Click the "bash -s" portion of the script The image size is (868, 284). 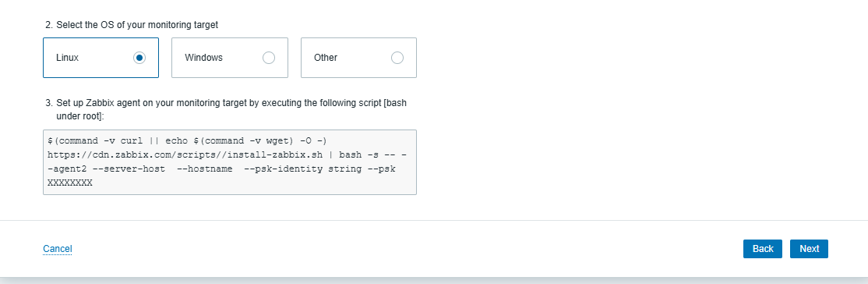pyautogui.click(x=358, y=154)
